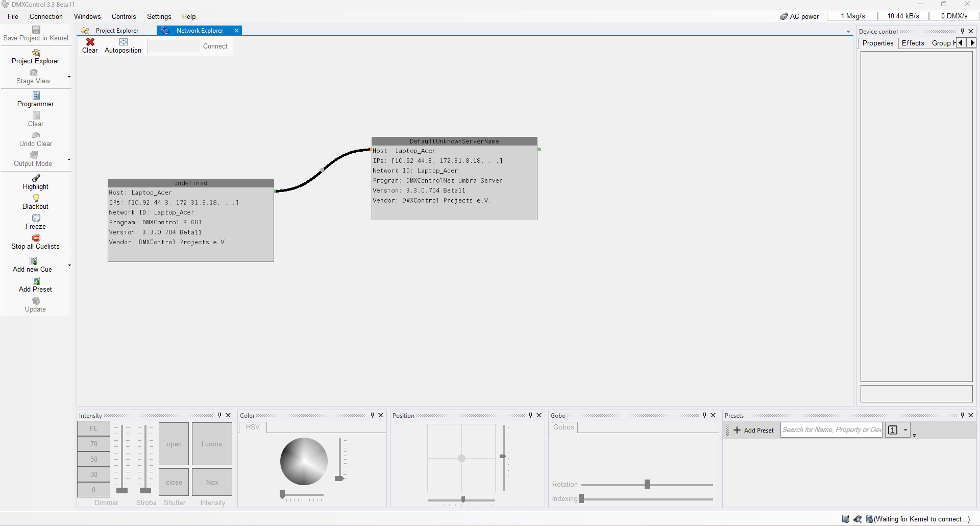Image resolution: width=980 pixels, height=526 pixels.
Task: Click Add Preset in the Presets panel
Action: tap(753, 431)
